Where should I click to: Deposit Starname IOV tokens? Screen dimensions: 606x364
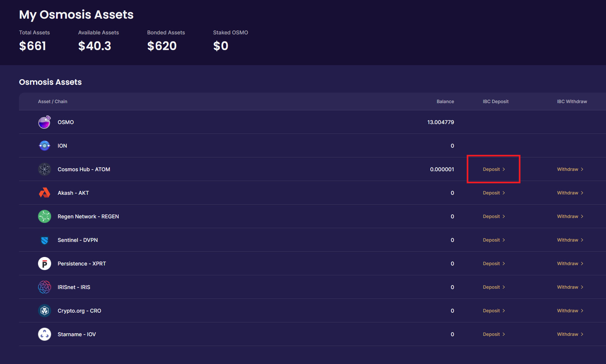pos(494,334)
